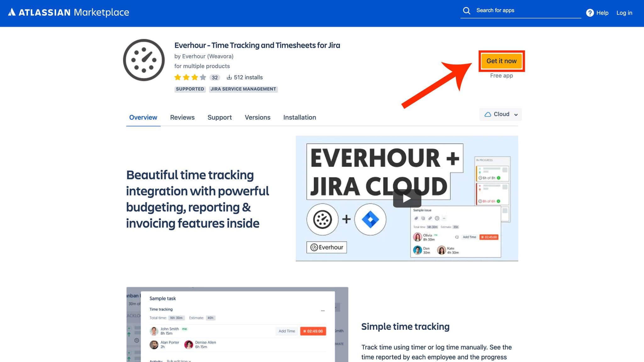This screenshot has height=362, width=644.
Task: Click the 'Free app' label
Action: [502, 76]
